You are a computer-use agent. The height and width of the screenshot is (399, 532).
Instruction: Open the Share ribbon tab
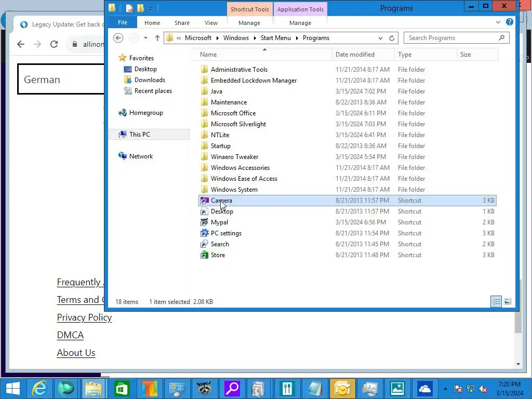click(x=182, y=23)
